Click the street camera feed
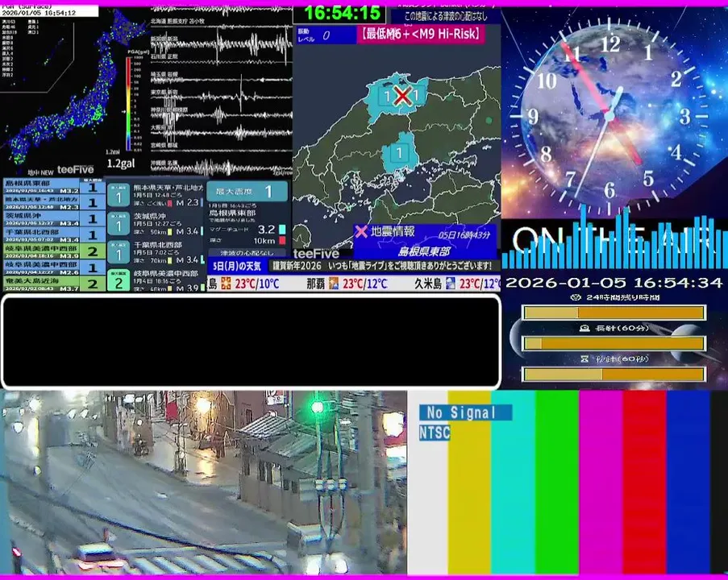The image size is (728, 580). click(203, 483)
